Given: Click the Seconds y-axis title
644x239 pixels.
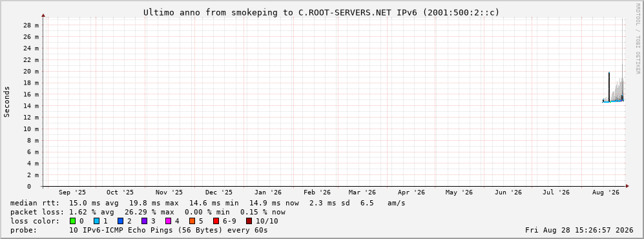Looking at the screenshot, I should [x=7, y=101].
